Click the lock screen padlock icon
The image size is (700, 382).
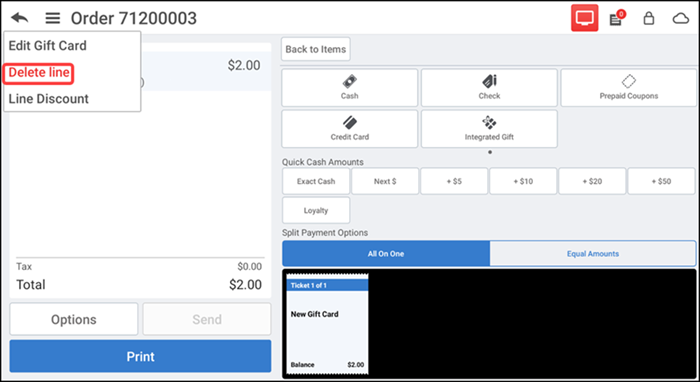coord(648,18)
